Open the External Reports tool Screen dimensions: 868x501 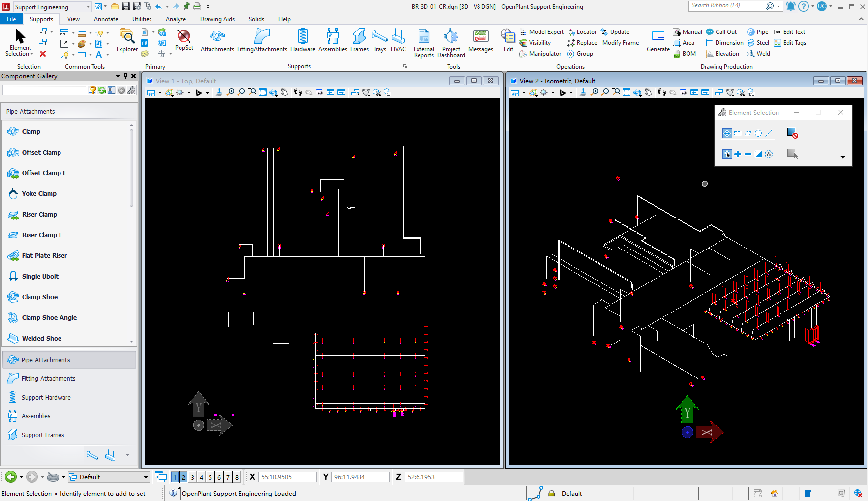tap(423, 43)
